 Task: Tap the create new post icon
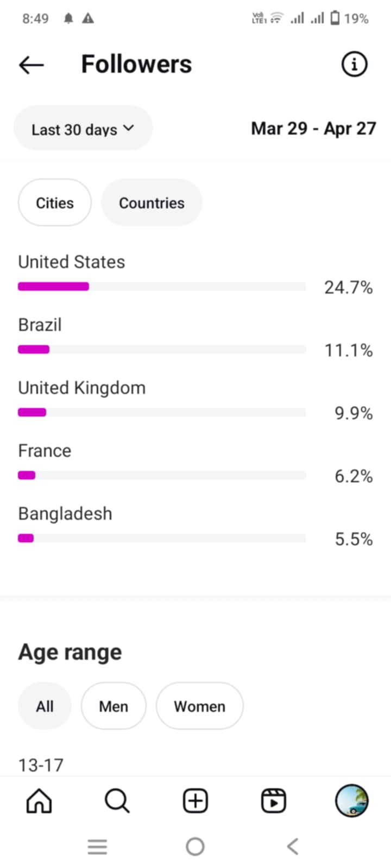195,801
